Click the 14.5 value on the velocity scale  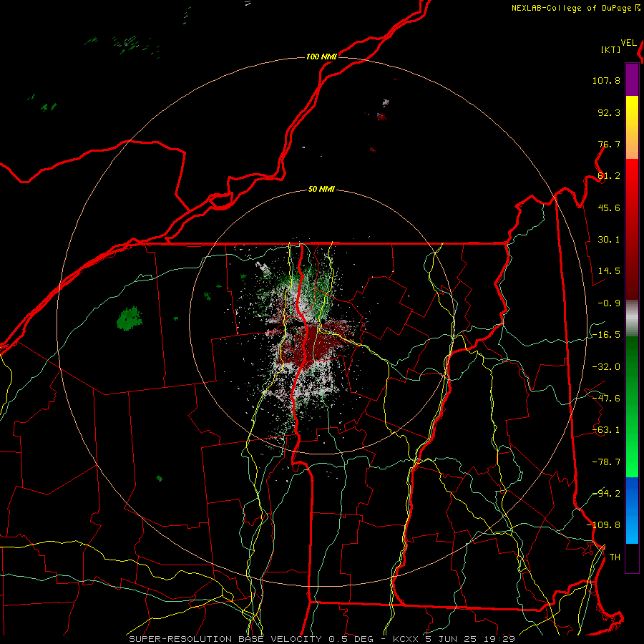(x=609, y=271)
